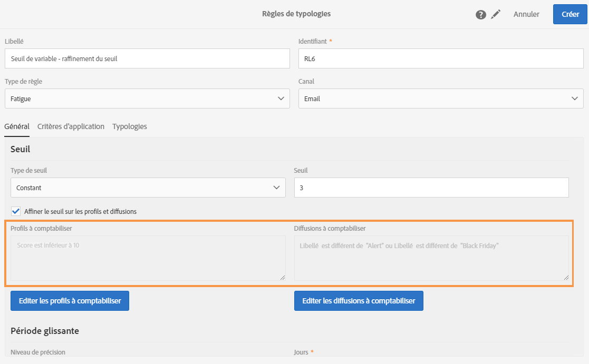
Task: Click Editer les profils à comptabiliser
Action: coord(70,301)
